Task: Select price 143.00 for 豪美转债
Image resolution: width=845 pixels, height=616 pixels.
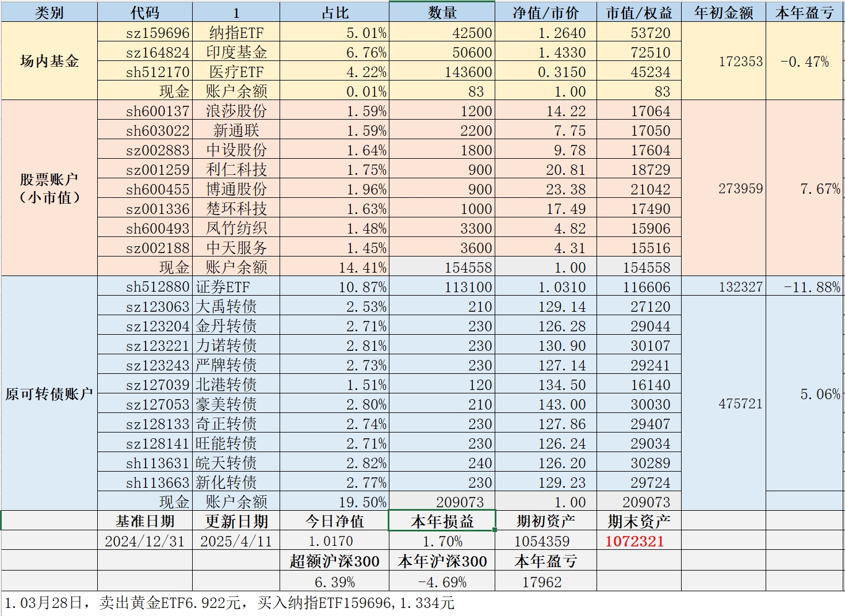Action: [x=546, y=404]
